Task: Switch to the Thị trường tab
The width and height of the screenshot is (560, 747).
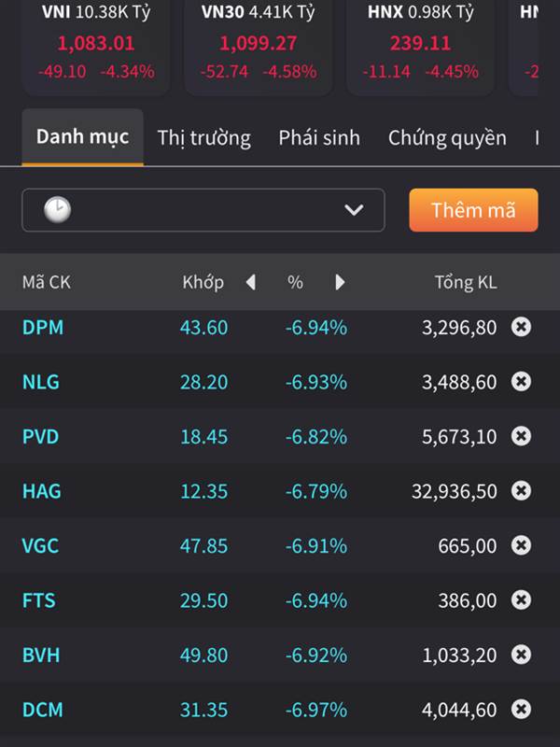Action: point(203,138)
